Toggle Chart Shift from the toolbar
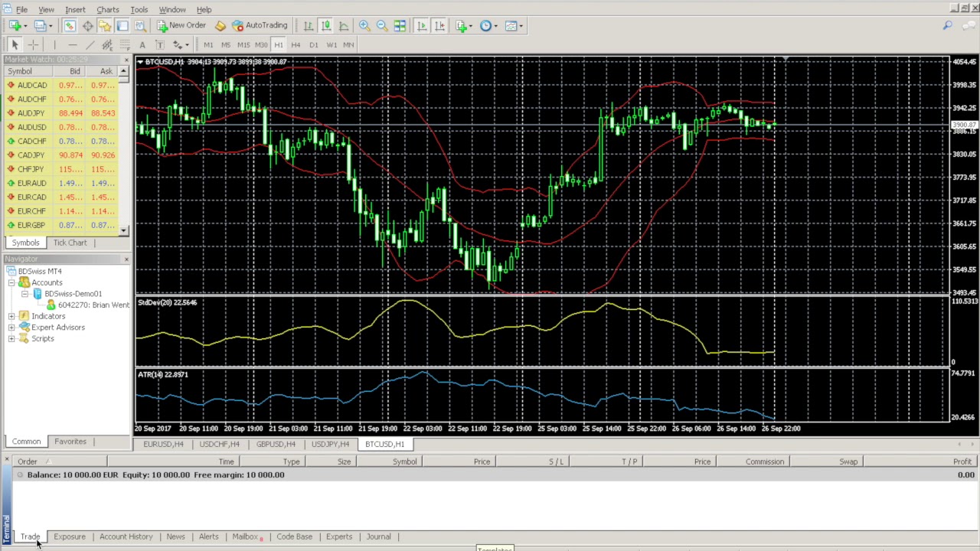 coord(439,25)
